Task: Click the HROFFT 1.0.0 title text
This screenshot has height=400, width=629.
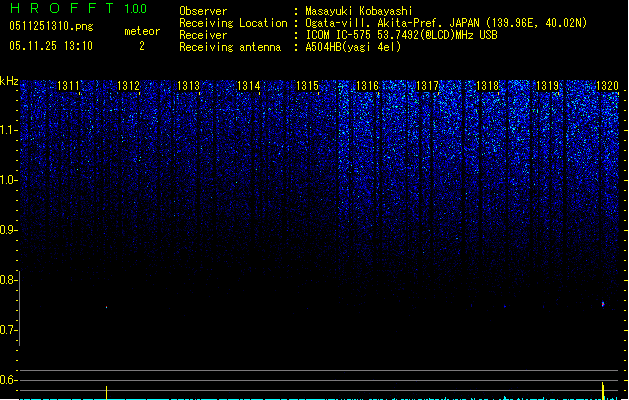Action: pyautogui.click(x=79, y=8)
